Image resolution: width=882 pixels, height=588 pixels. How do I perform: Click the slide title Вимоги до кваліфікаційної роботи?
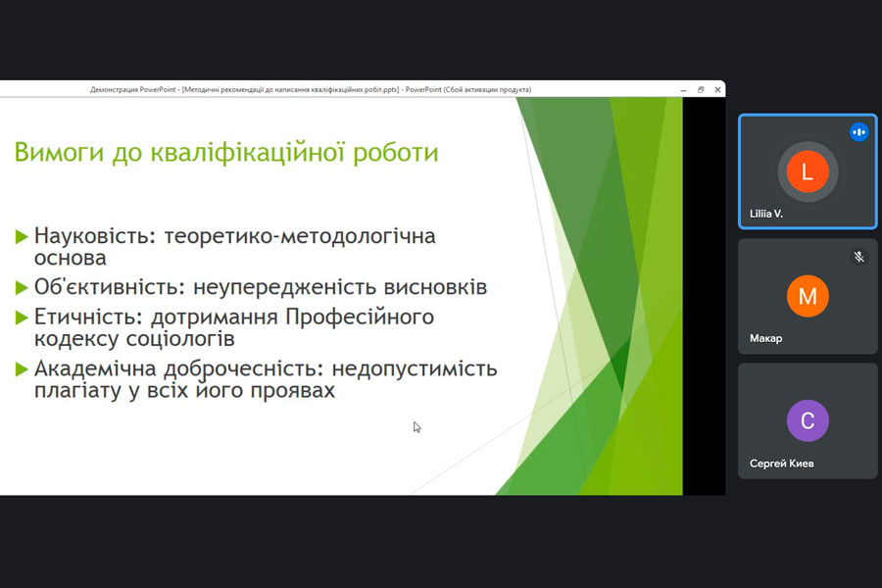coord(226,153)
